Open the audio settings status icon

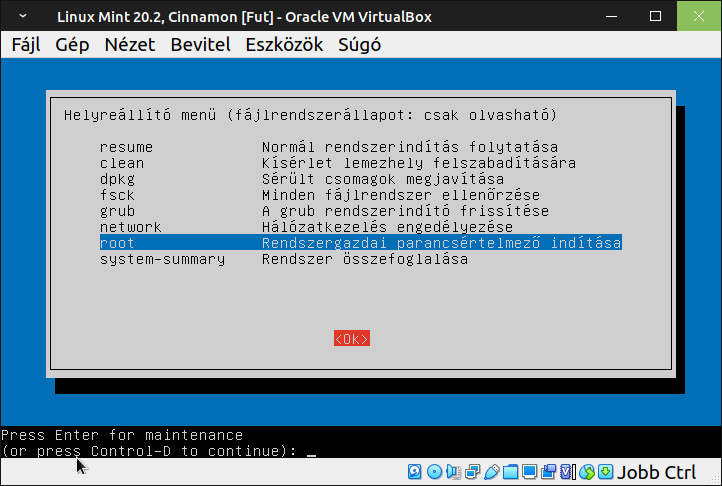coord(454,472)
